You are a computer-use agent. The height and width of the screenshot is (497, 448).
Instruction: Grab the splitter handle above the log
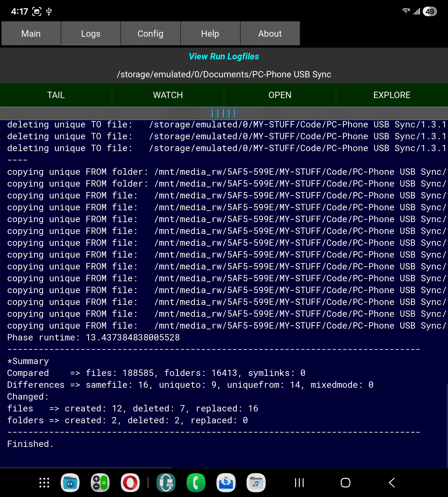(224, 113)
